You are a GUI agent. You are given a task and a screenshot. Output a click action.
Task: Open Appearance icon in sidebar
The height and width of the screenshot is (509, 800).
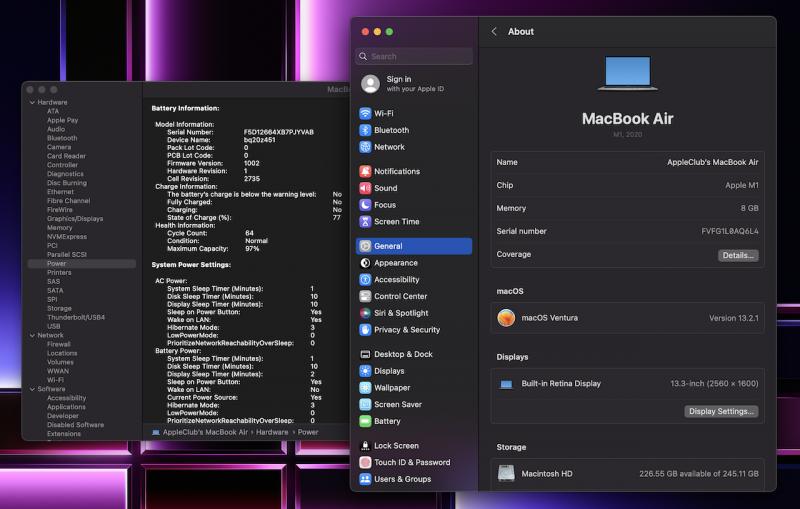(x=365, y=263)
